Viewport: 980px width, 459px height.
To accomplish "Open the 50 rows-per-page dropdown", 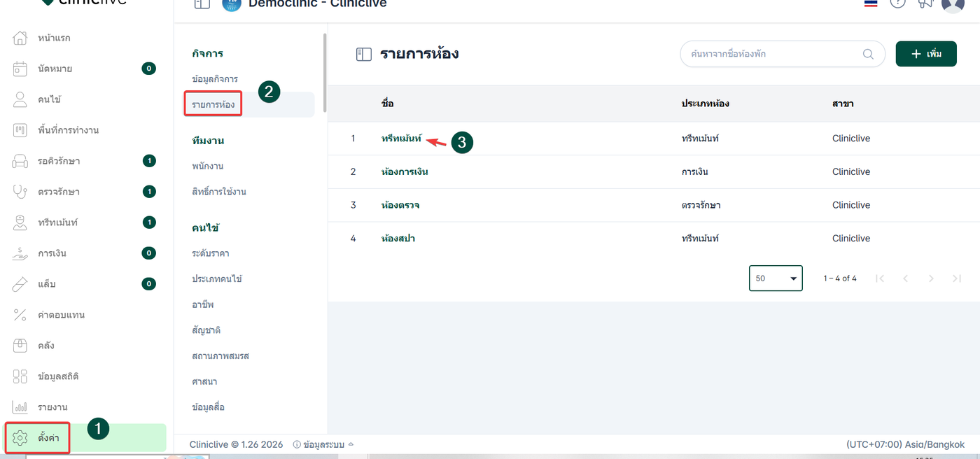I will (x=776, y=278).
